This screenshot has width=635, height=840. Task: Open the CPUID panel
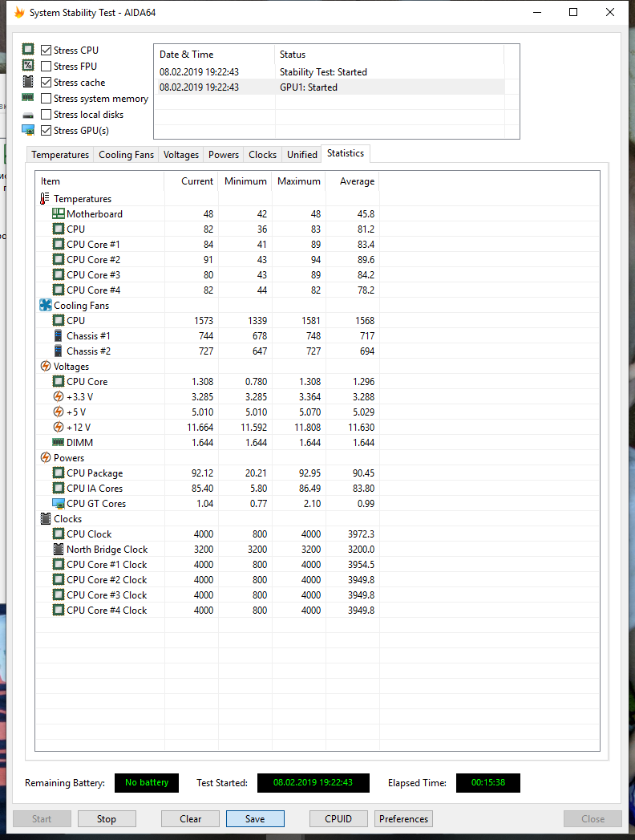pos(338,818)
